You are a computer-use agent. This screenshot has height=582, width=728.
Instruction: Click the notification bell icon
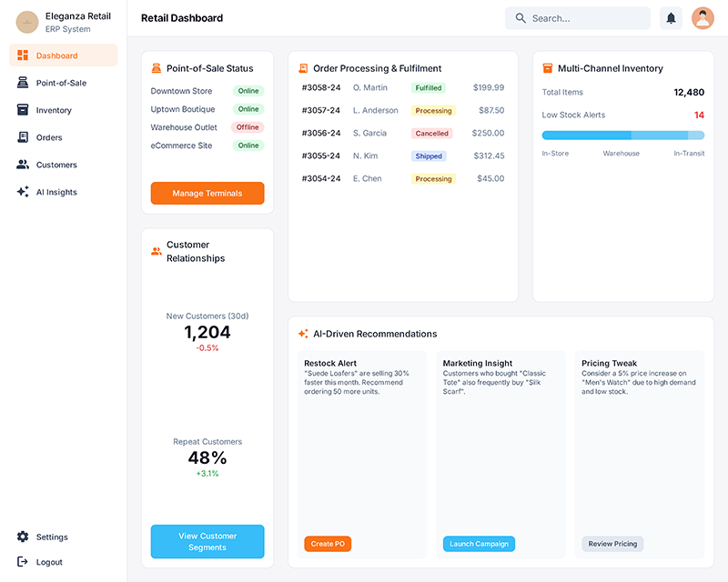click(671, 17)
